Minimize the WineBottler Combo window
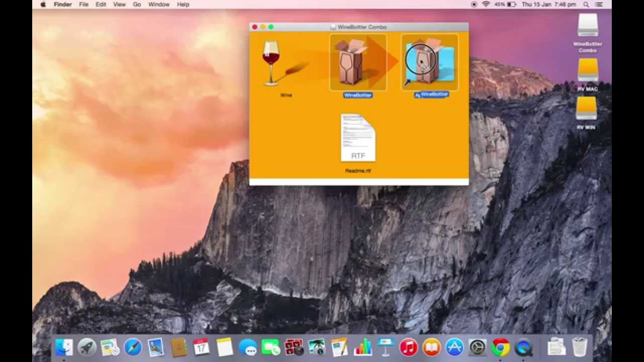The height and width of the screenshot is (362, 644). [x=263, y=27]
